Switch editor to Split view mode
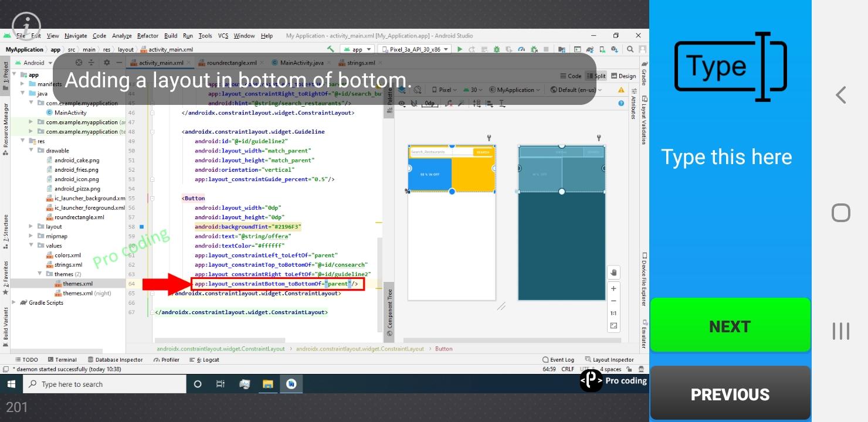This screenshot has width=868, height=422. [595, 76]
